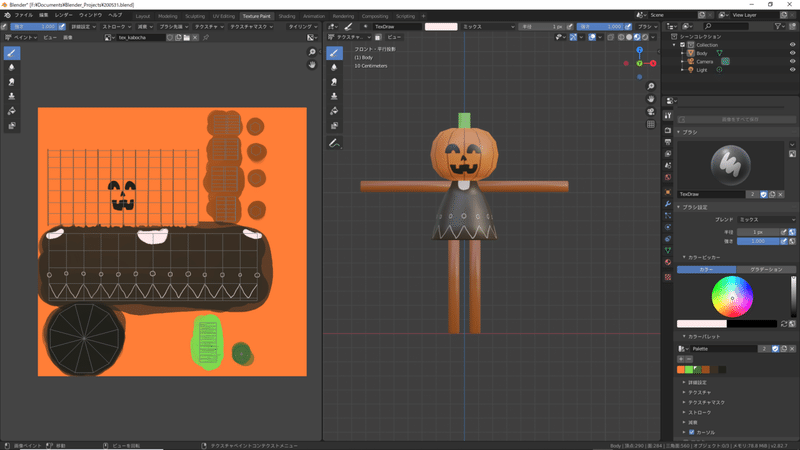Toggle camera view in the 3D viewport
Image resolution: width=800 pixels, height=450 pixels.
(651, 112)
